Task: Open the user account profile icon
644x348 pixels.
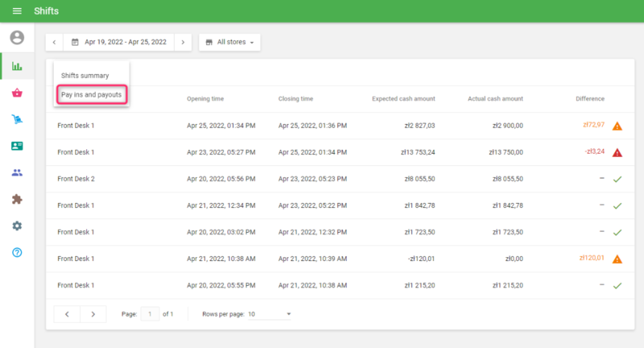Action: tap(17, 38)
